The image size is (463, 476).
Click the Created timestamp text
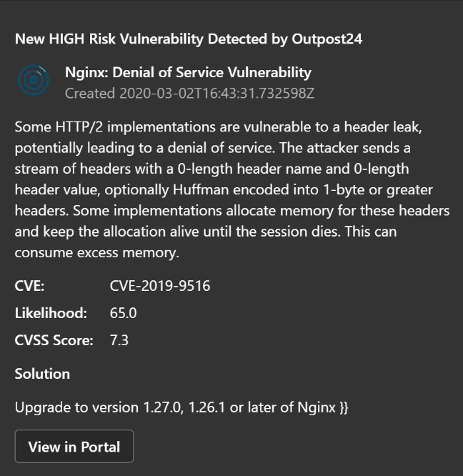pyautogui.click(x=190, y=94)
